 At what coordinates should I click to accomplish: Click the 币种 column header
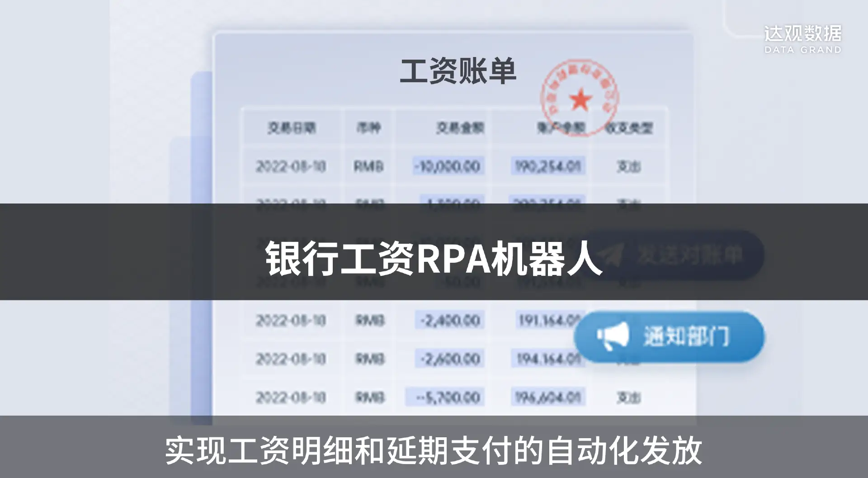(x=368, y=128)
